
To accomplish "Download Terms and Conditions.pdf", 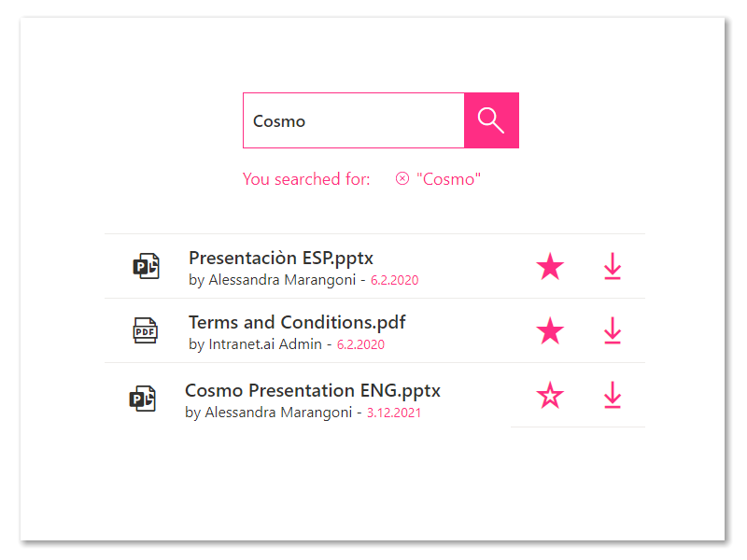I will (613, 330).
